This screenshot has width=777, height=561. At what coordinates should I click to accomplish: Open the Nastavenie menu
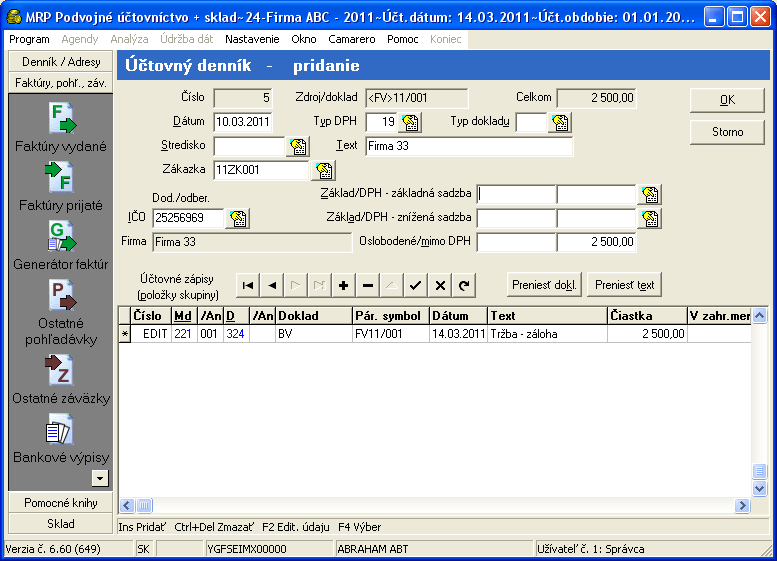(x=252, y=39)
